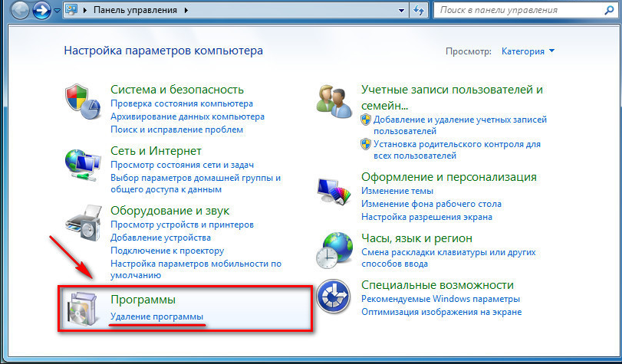Click the Оформление и персонализация monitor icon
The width and height of the screenshot is (622, 364).
(x=334, y=190)
